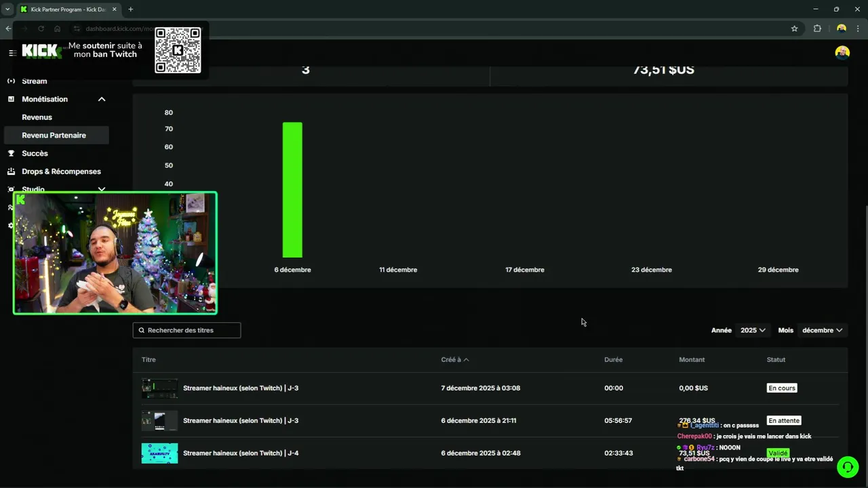
Task: Click the Montant column header
Action: 692,360
